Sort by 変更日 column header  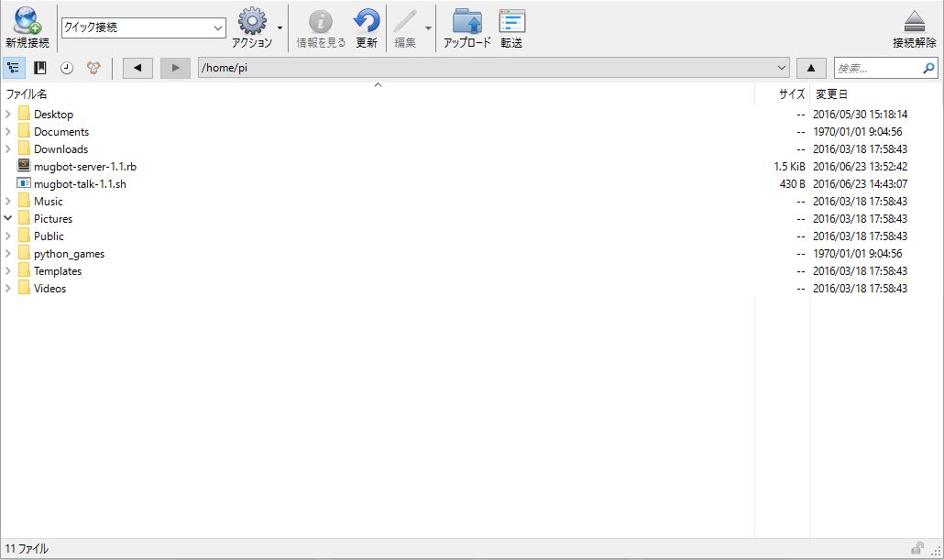click(x=876, y=93)
